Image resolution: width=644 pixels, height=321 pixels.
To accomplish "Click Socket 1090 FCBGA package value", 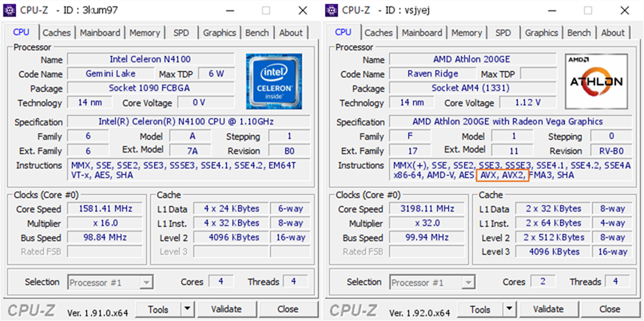I will 150,88.
